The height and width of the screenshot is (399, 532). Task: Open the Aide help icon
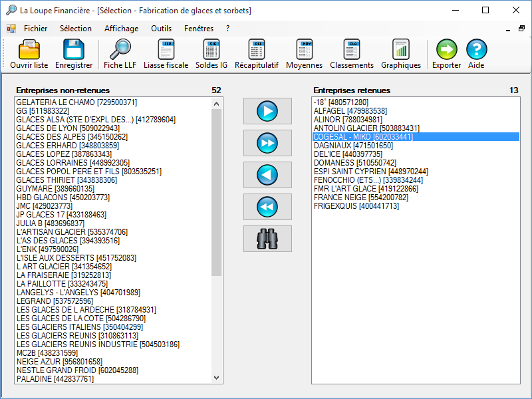pyautogui.click(x=476, y=55)
